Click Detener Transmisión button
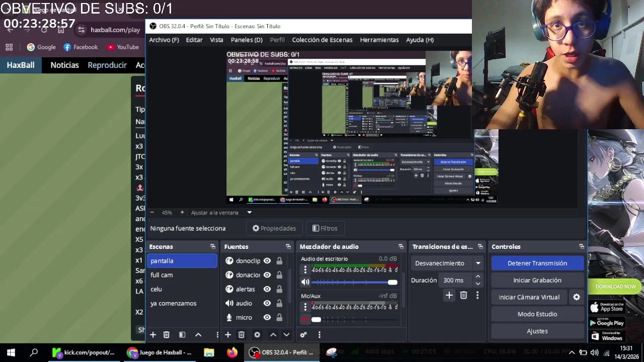Image resolution: width=644 pixels, height=362 pixels. (x=537, y=263)
